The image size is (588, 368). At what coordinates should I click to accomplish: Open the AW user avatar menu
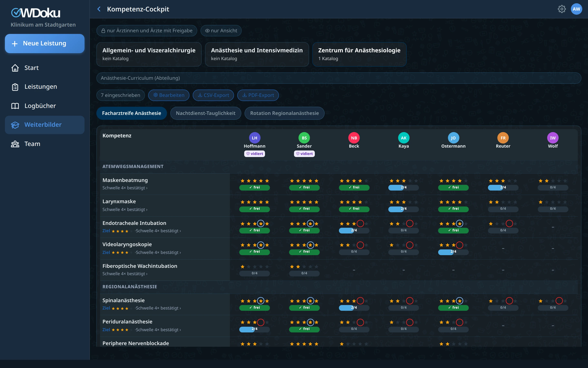click(576, 9)
